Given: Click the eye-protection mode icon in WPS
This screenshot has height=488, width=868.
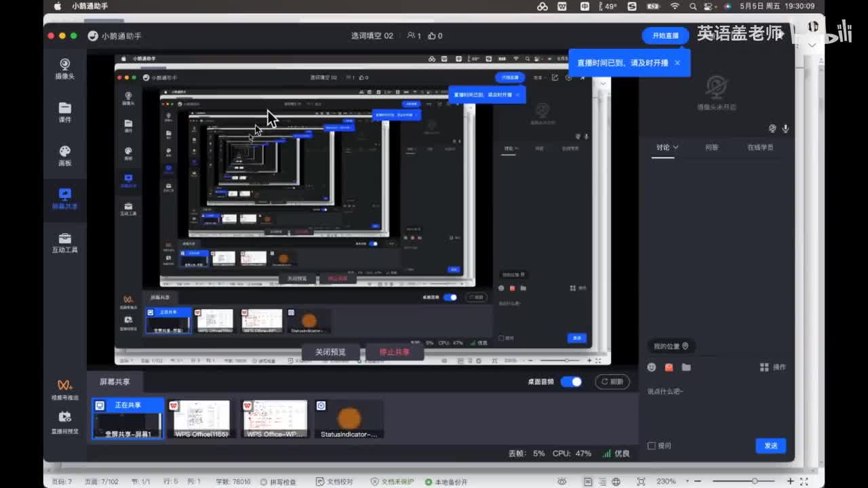Looking at the screenshot, I should [x=561, y=482].
